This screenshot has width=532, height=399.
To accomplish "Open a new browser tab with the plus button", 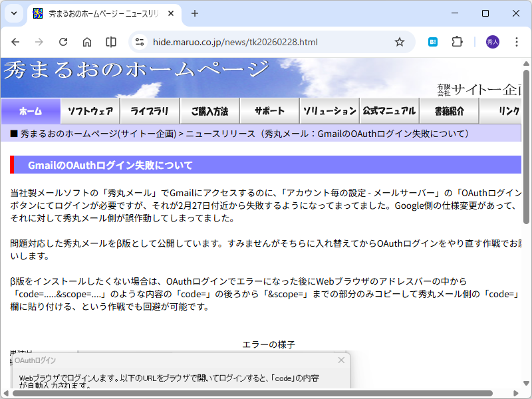I will tap(194, 13).
